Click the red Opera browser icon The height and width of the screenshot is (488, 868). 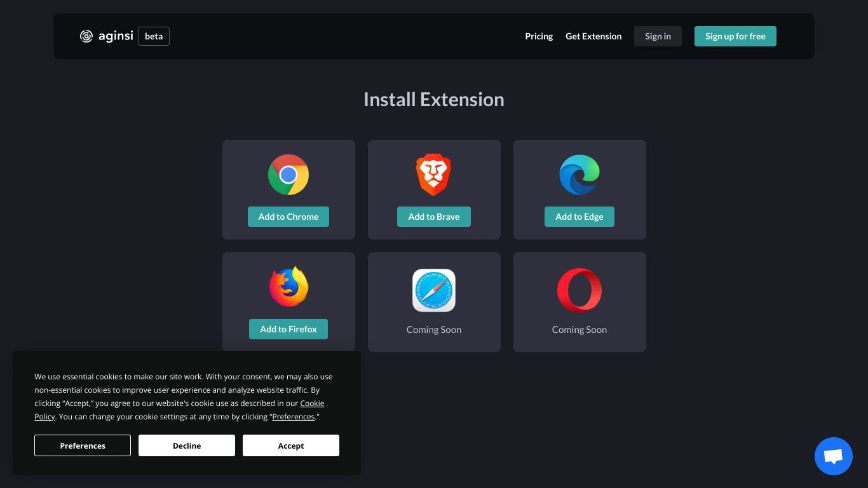pyautogui.click(x=580, y=290)
